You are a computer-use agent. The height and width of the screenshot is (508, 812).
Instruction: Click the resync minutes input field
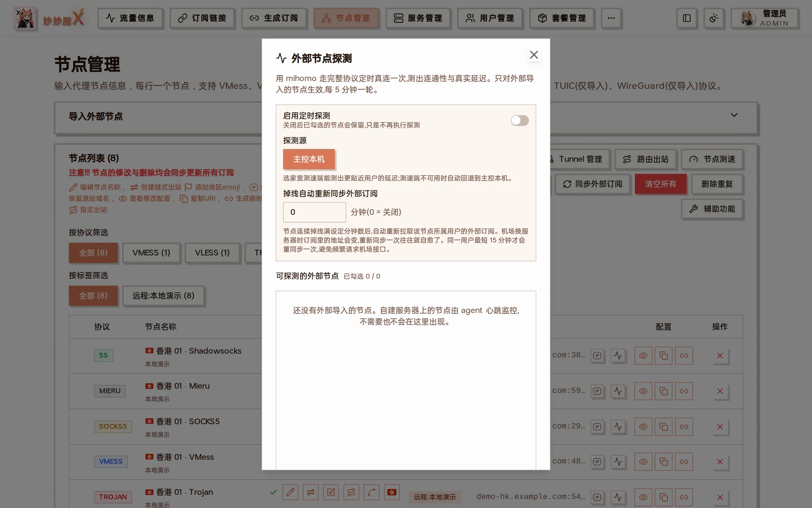(x=314, y=212)
